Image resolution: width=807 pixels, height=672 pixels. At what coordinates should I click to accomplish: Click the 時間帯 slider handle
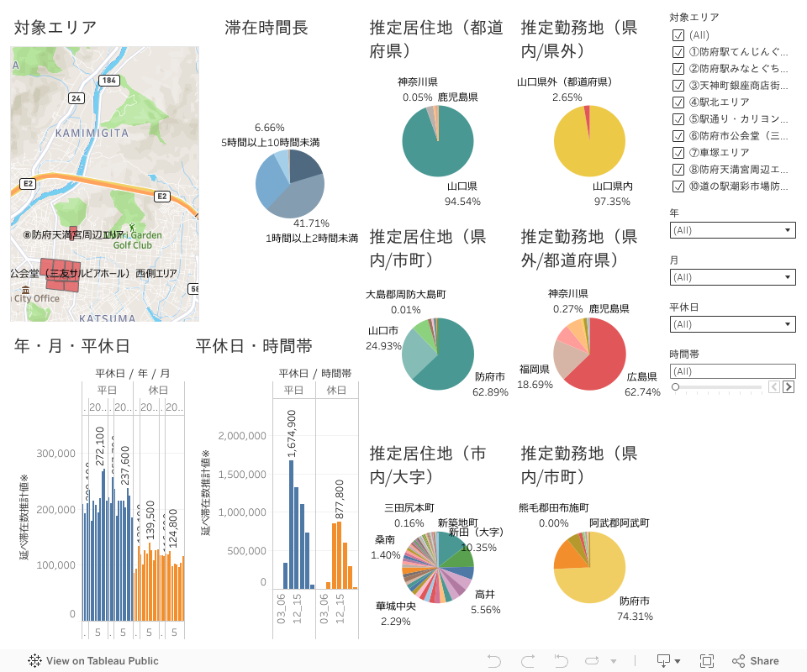pyautogui.click(x=675, y=386)
